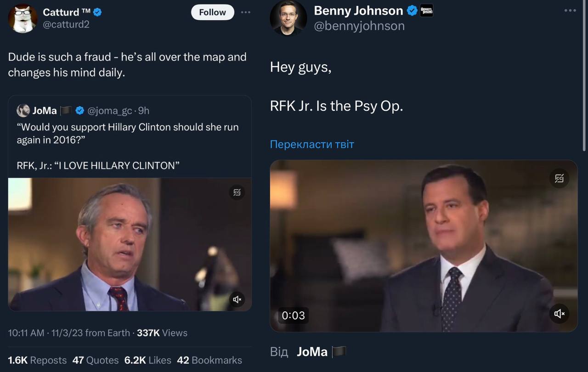
Task: Open JoMa's small avatar in quoted tweet
Action: tap(23, 111)
